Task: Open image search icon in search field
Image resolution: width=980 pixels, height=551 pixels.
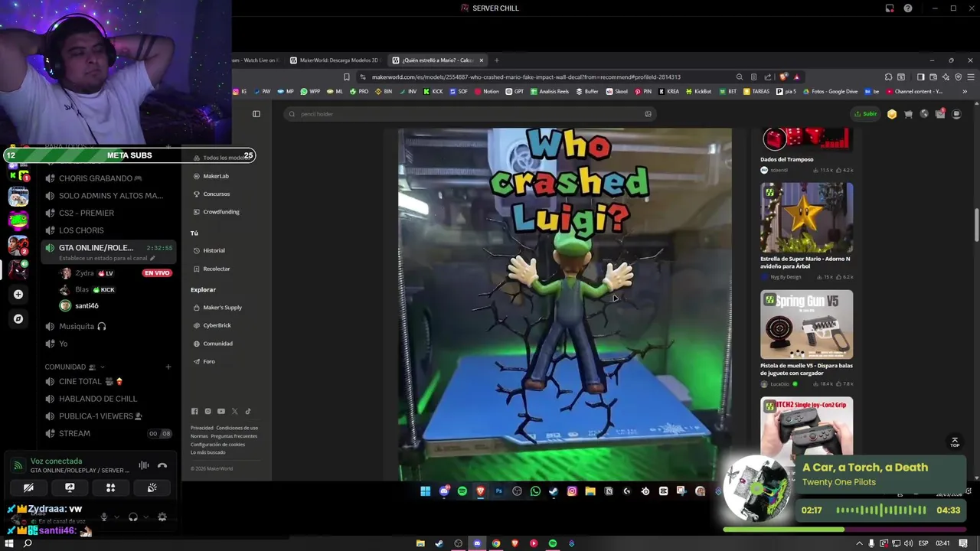Action: pos(648,114)
